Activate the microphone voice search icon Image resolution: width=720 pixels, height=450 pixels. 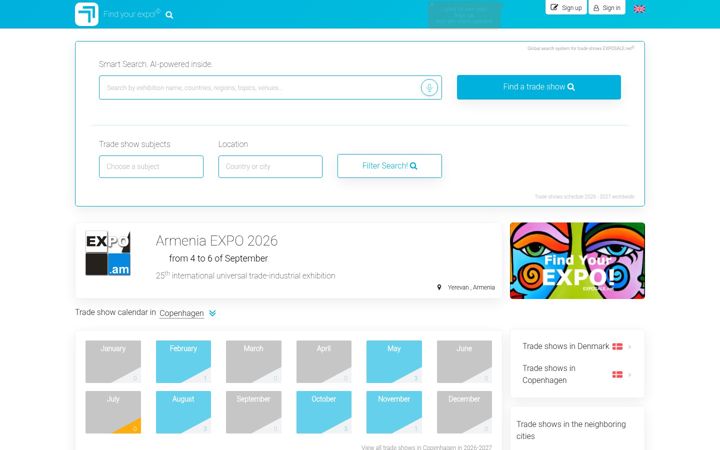pos(429,87)
